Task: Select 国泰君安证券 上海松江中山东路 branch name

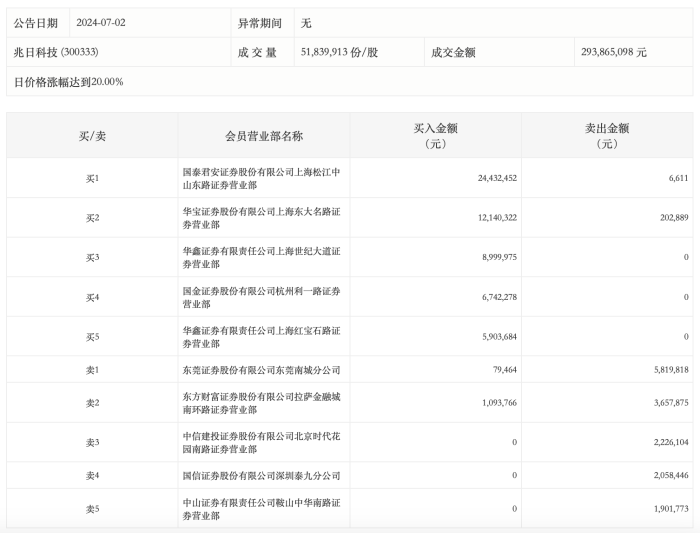Action: point(261,178)
